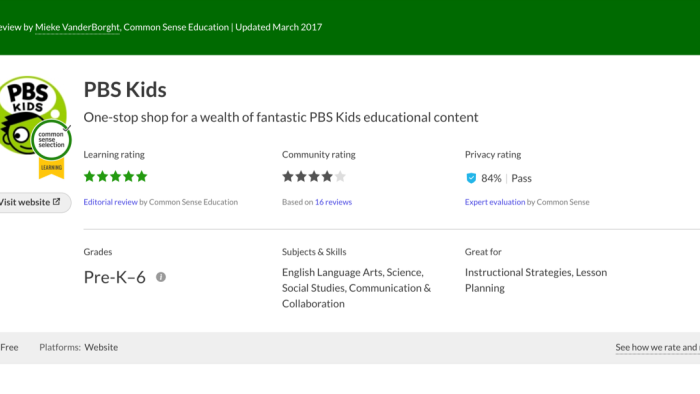Click the English Language Arts subjects text
The height and width of the screenshot is (394, 700).
[x=356, y=288]
